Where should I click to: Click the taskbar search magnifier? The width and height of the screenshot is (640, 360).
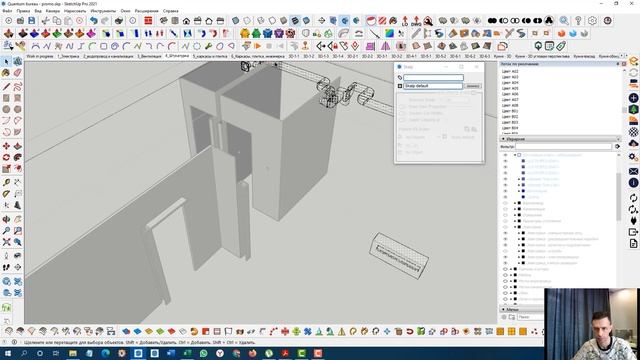coord(24,353)
